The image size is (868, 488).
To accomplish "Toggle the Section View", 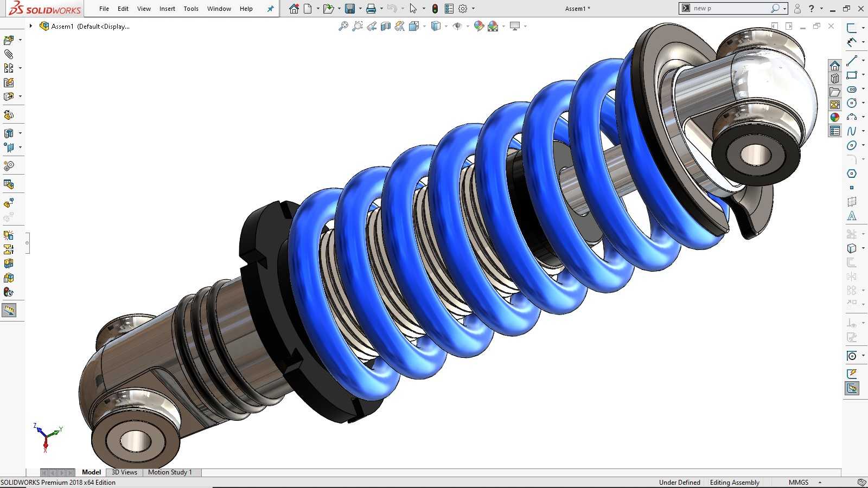I will click(x=386, y=26).
